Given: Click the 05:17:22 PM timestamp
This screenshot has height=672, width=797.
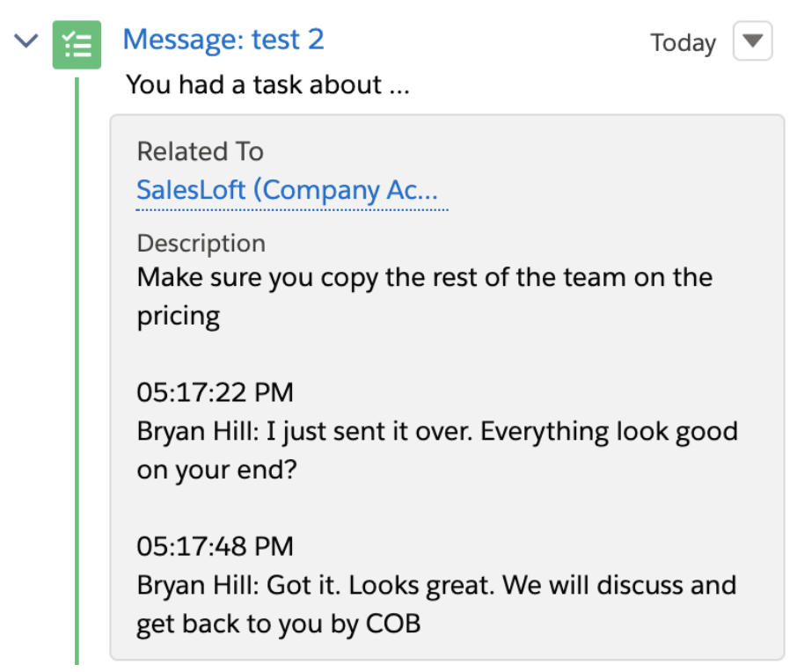Looking at the screenshot, I should point(215,392).
